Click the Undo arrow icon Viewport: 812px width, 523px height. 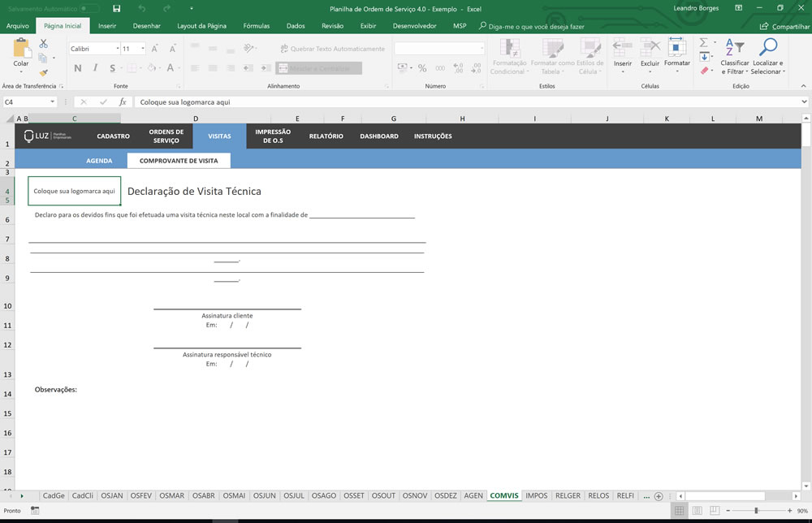pos(141,9)
